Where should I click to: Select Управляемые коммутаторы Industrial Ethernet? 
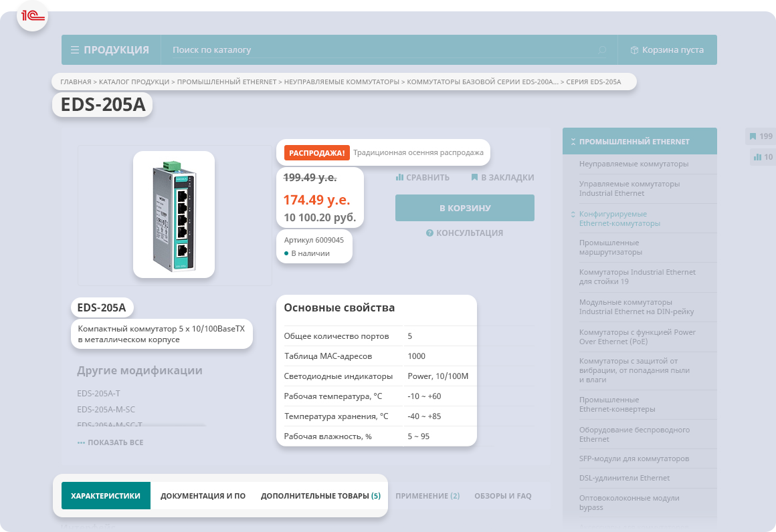point(629,188)
